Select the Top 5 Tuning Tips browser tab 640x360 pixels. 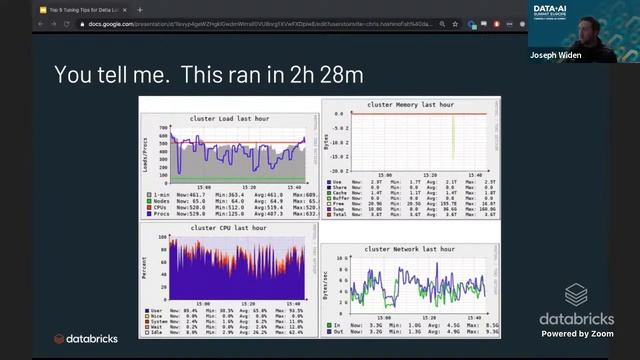click(84, 10)
